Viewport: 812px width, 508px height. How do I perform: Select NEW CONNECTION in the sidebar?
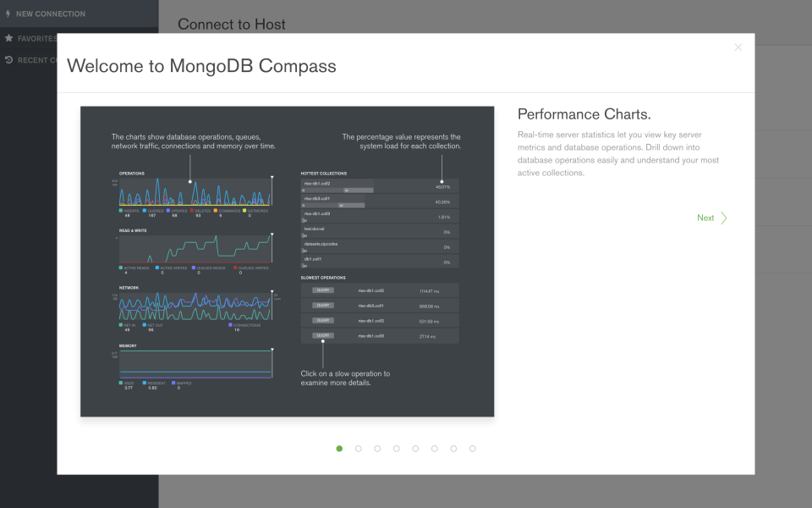pyautogui.click(x=51, y=14)
